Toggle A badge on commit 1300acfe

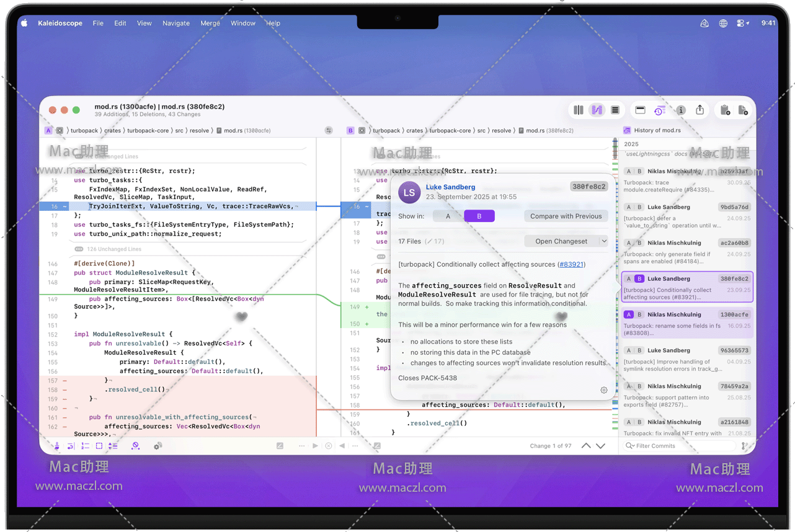(x=629, y=315)
